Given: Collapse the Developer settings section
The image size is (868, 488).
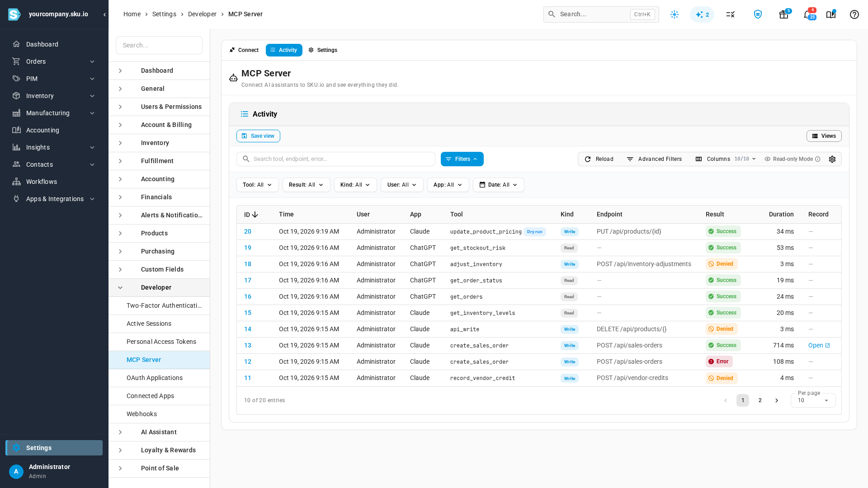Looking at the screenshot, I should tap(159, 288).
